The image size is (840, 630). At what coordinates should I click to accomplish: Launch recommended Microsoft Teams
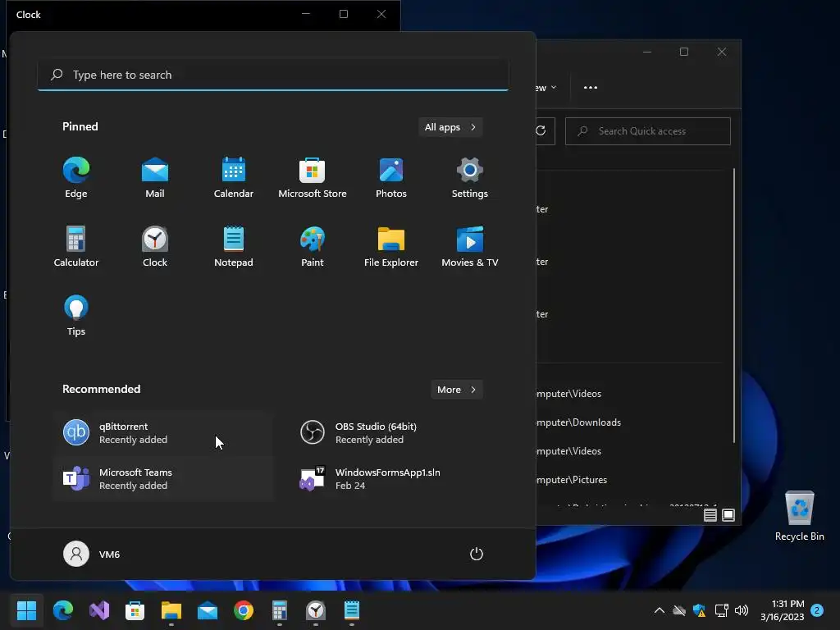pyautogui.click(x=163, y=479)
